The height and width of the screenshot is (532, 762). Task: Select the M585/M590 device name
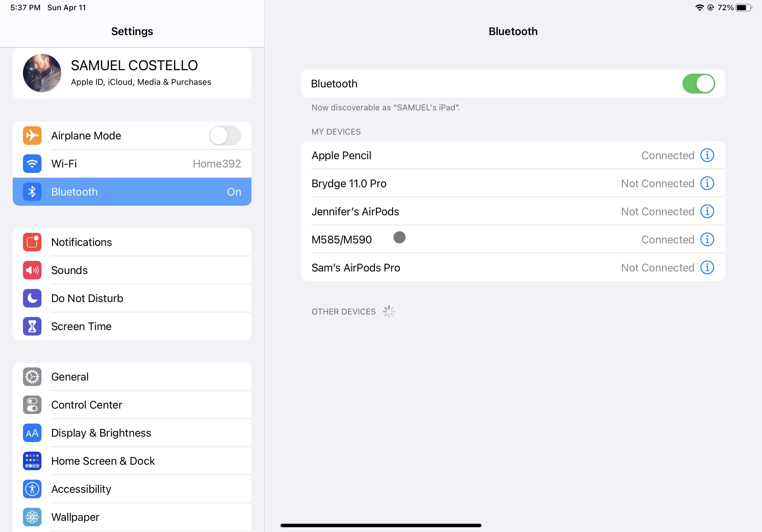pos(341,240)
